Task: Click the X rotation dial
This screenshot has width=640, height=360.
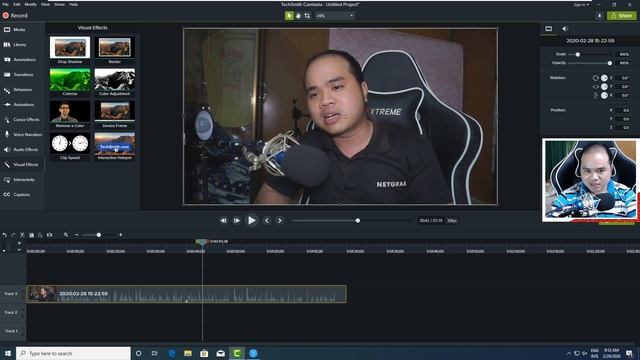Action: coord(604,95)
